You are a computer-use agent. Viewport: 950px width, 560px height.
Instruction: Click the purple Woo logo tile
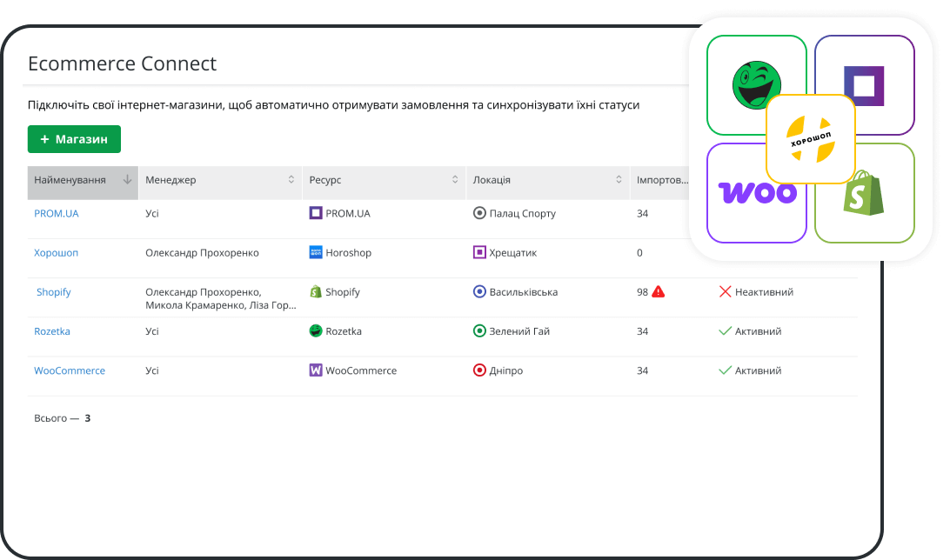click(755, 193)
